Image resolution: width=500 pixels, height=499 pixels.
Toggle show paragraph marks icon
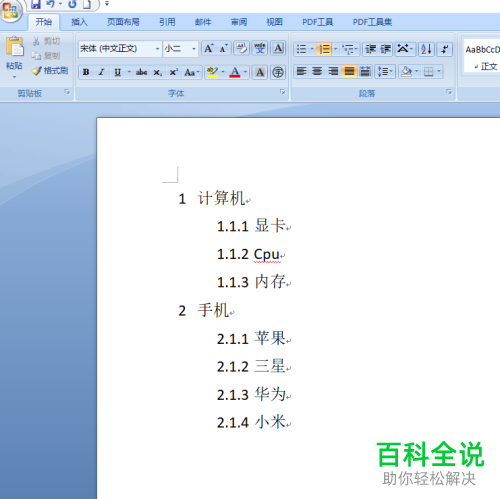click(444, 49)
